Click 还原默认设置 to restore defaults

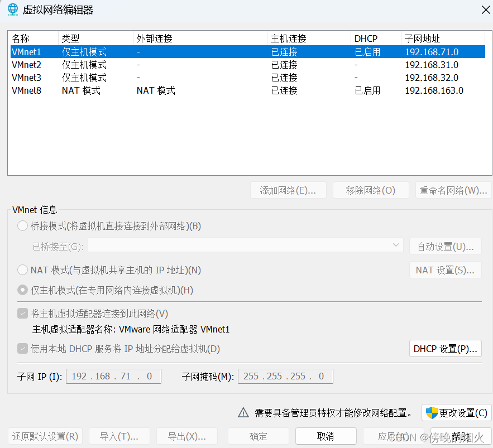[x=45, y=436]
